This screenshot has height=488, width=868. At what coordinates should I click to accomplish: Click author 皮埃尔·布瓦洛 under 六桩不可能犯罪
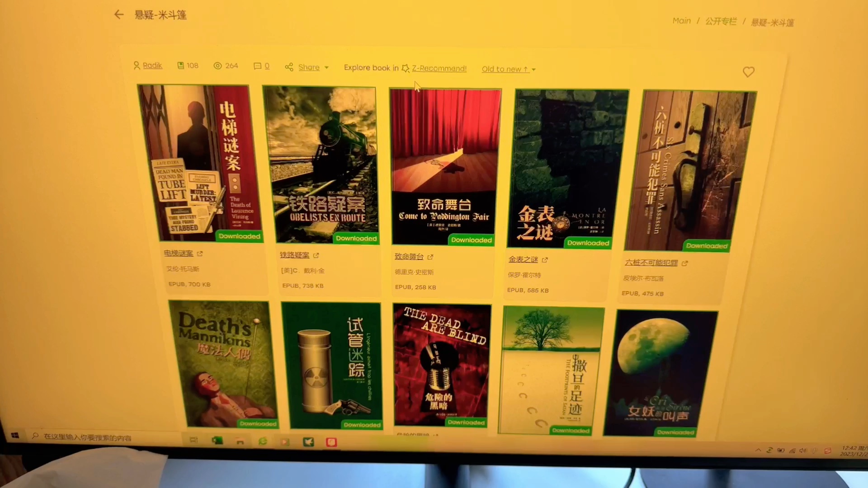point(643,278)
